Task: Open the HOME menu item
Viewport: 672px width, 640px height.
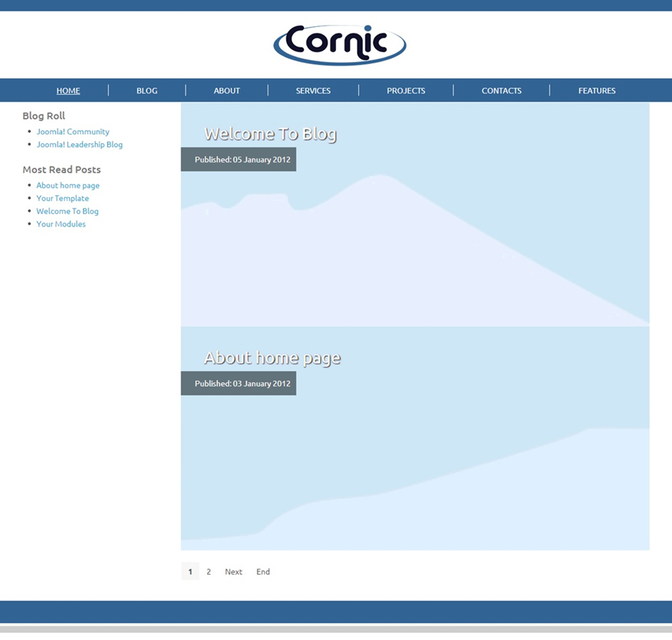Action: click(x=68, y=91)
